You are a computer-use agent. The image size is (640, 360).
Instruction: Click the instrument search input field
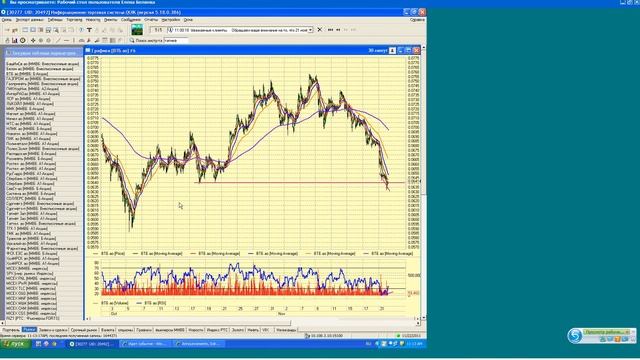click(176, 40)
